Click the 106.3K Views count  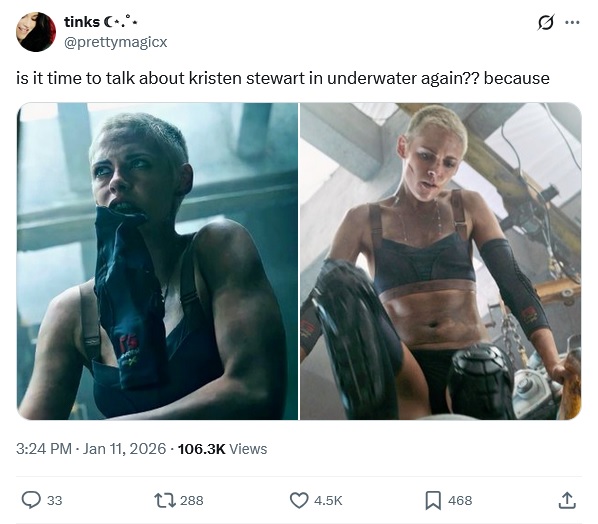pyautogui.click(x=222, y=449)
